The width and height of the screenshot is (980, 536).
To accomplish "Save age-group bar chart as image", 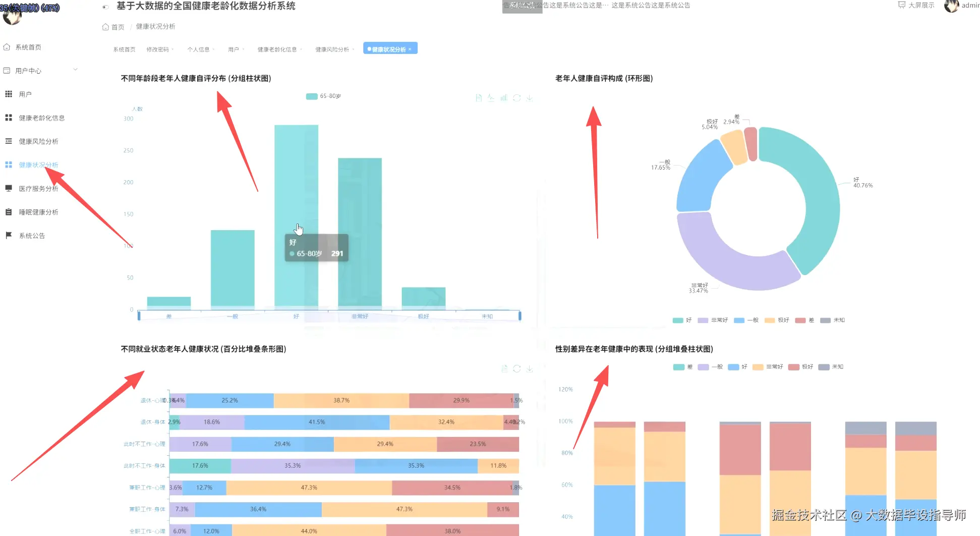I will pos(530,98).
